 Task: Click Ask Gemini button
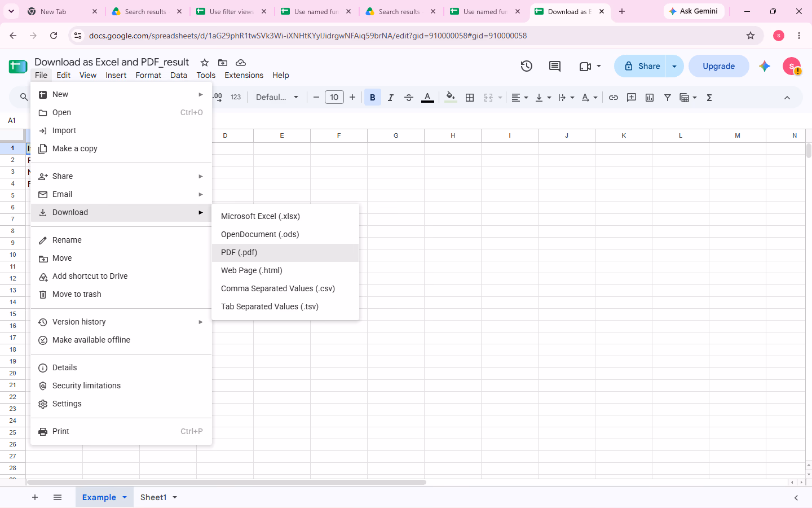[694, 11]
